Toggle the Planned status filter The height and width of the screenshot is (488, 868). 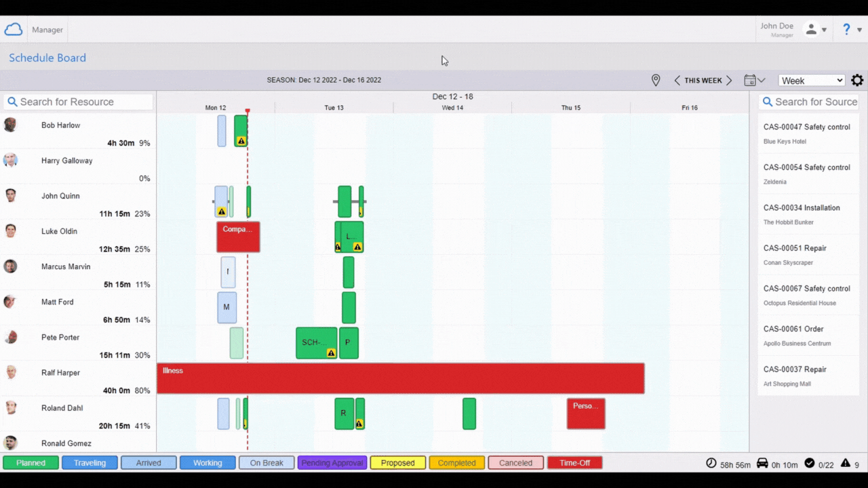31,463
